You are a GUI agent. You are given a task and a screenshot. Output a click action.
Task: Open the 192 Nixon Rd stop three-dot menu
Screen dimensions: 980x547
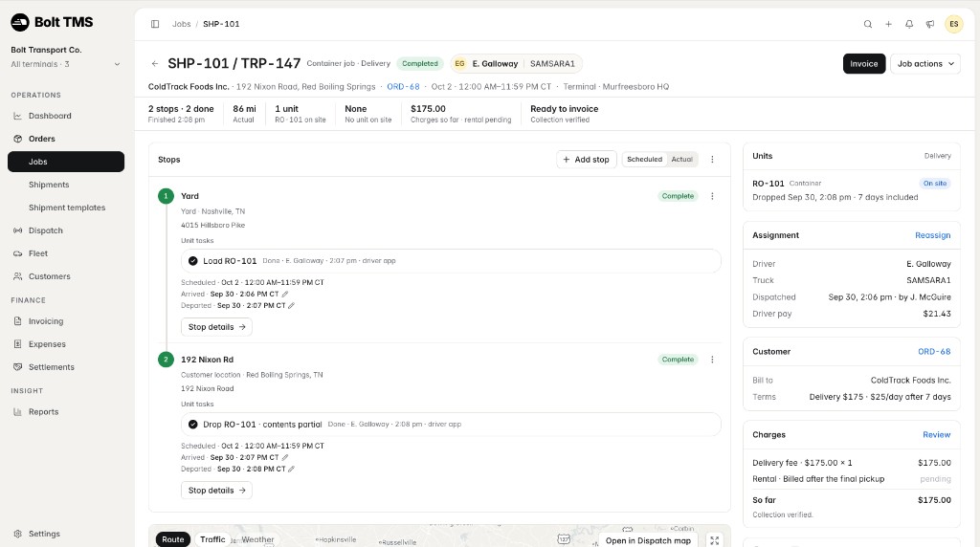click(x=712, y=360)
